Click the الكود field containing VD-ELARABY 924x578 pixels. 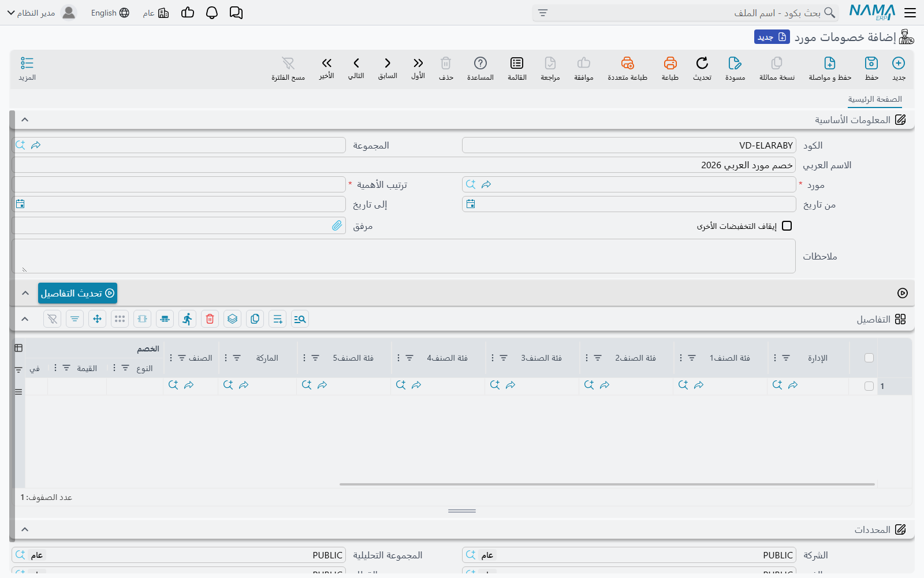tap(629, 145)
